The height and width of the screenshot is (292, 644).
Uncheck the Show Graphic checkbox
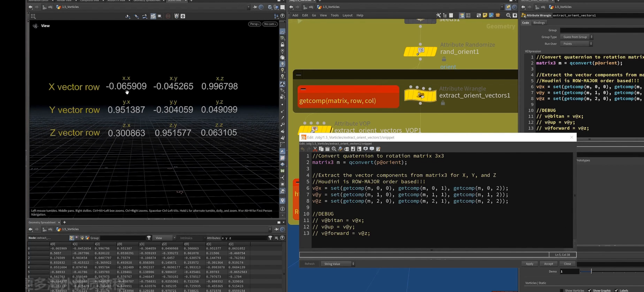(x=589, y=290)
